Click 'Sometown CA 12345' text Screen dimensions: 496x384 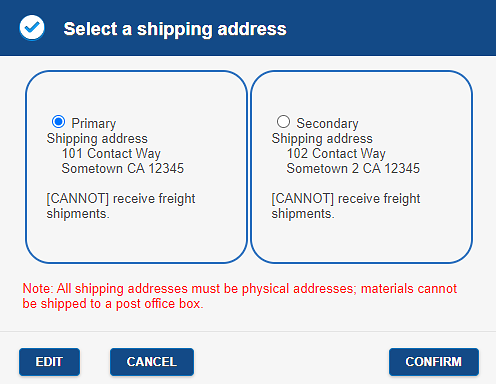122,168
